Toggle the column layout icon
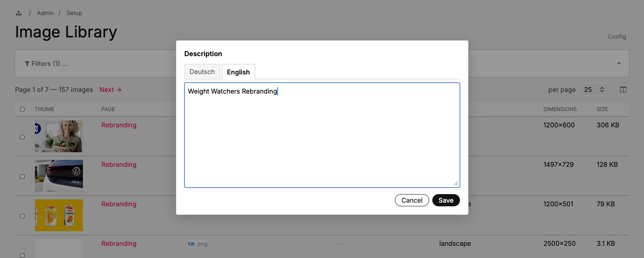The image size is (644, 258). (623, 90)
